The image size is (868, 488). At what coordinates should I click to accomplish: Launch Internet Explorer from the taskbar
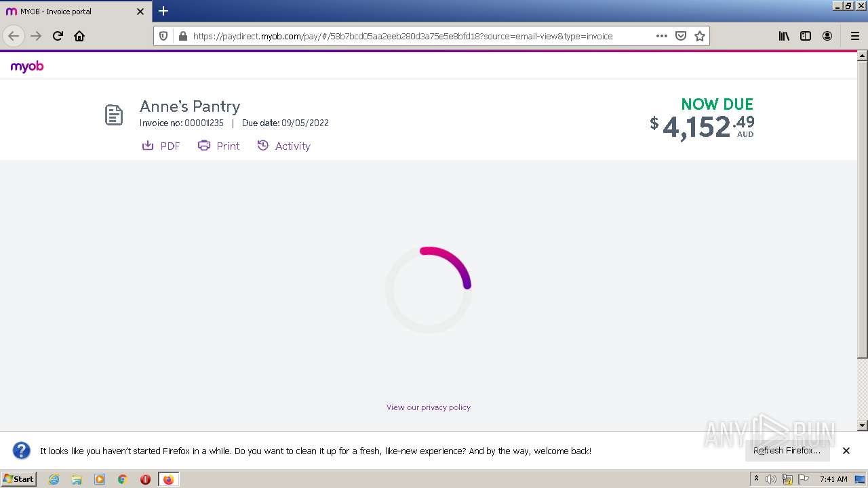pyautogui.click(x=54, y=479)
